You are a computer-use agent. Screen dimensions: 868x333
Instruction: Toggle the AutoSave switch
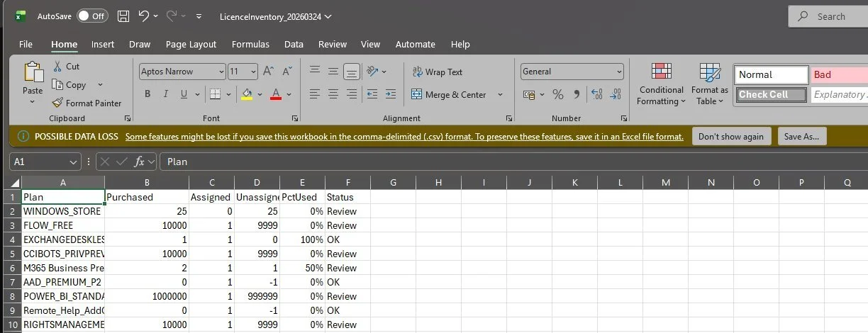[92, 16]
